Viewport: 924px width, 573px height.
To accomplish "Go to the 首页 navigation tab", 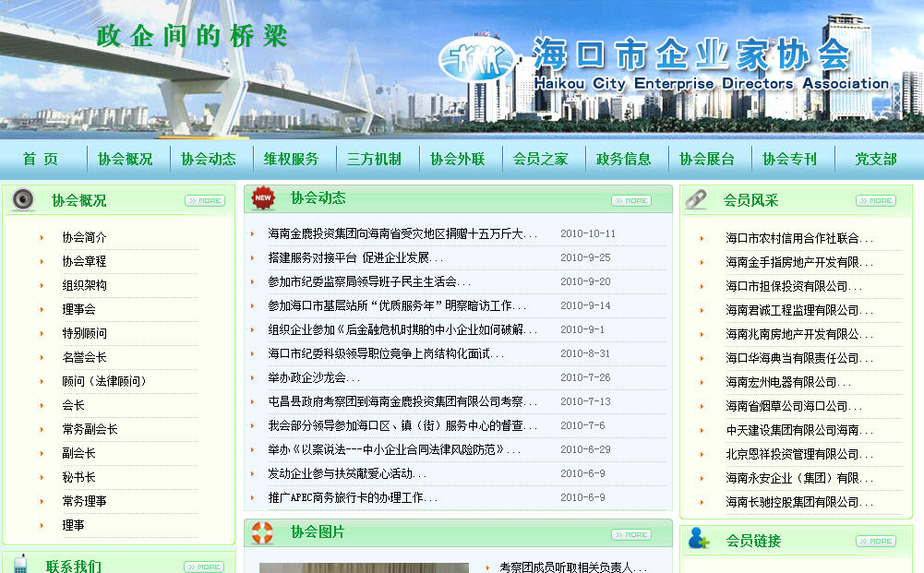I will coord(41,159).
